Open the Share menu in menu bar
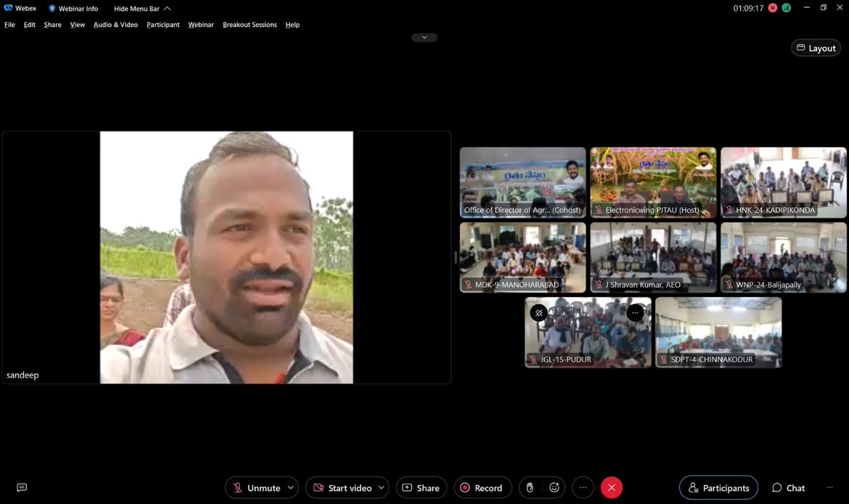The width and height of the screenshot is (849, 504). (52, 25)
